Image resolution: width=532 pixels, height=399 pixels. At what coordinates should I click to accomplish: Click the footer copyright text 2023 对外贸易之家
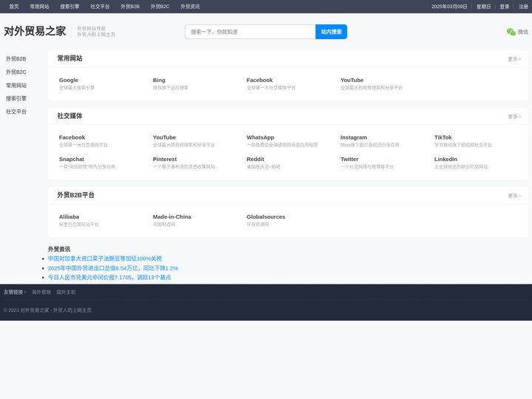pos(47,310)
